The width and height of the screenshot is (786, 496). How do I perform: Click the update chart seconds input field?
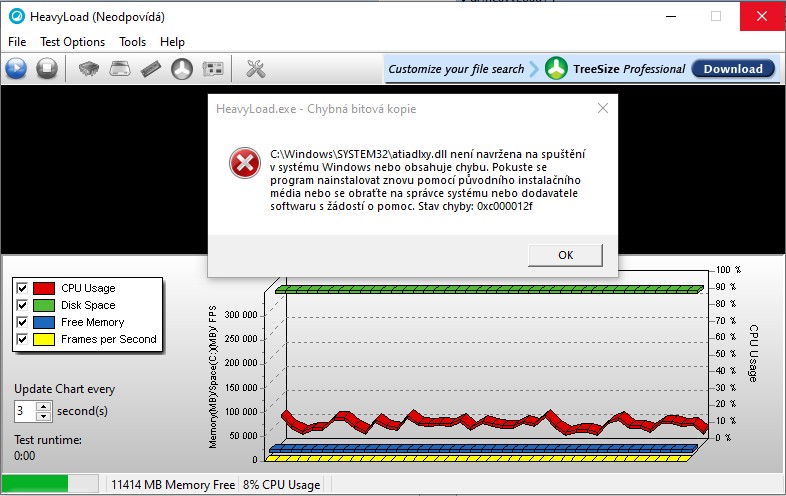25,411
